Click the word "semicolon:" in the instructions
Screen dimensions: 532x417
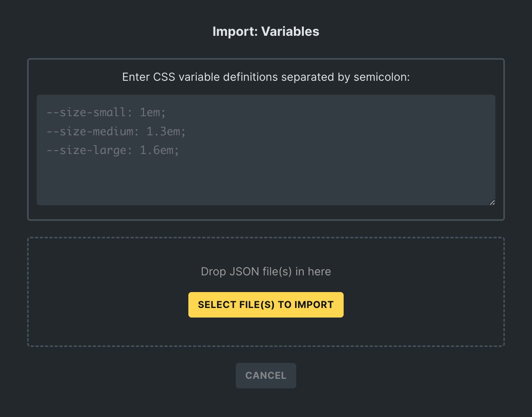[x=381, y=77]
